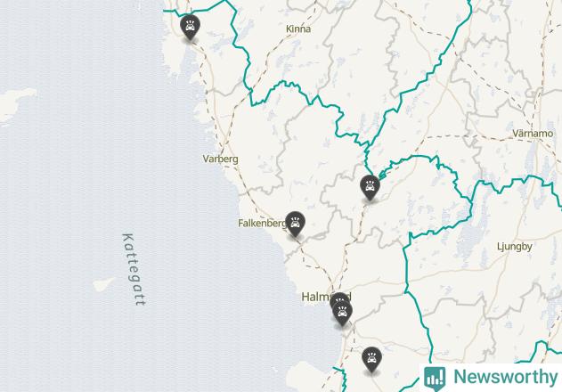This screenshot has height=392, width=562.
Task: Click the Kattegatt sea label
Action: click(x=134, y=269)
